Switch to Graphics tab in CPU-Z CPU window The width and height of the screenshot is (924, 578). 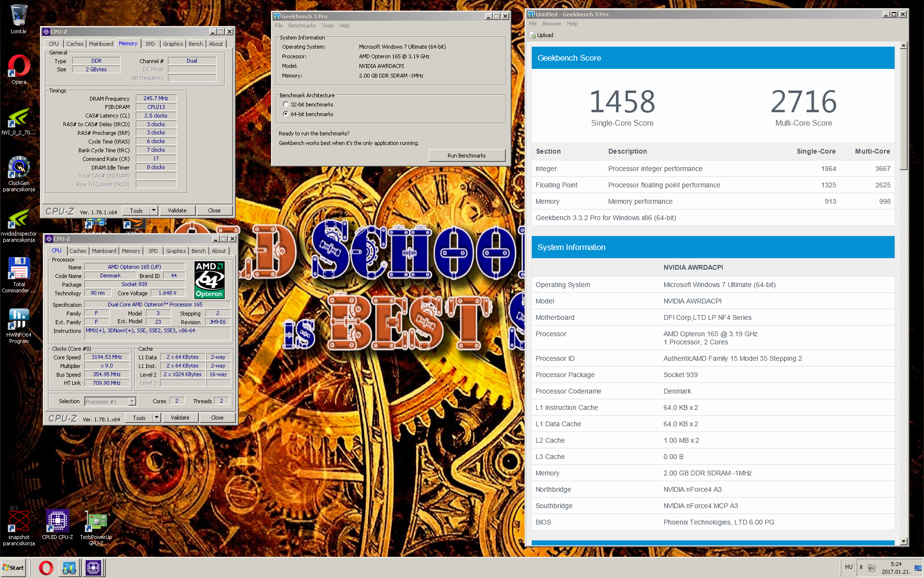click(176, 251)
